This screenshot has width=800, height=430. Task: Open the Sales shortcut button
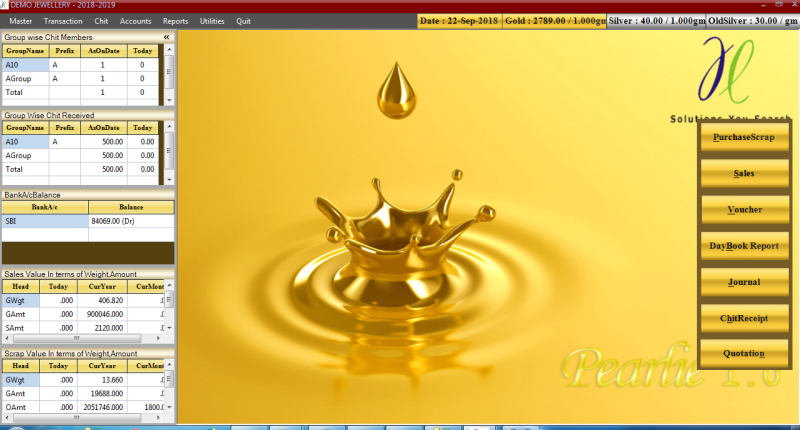point(743,173)
